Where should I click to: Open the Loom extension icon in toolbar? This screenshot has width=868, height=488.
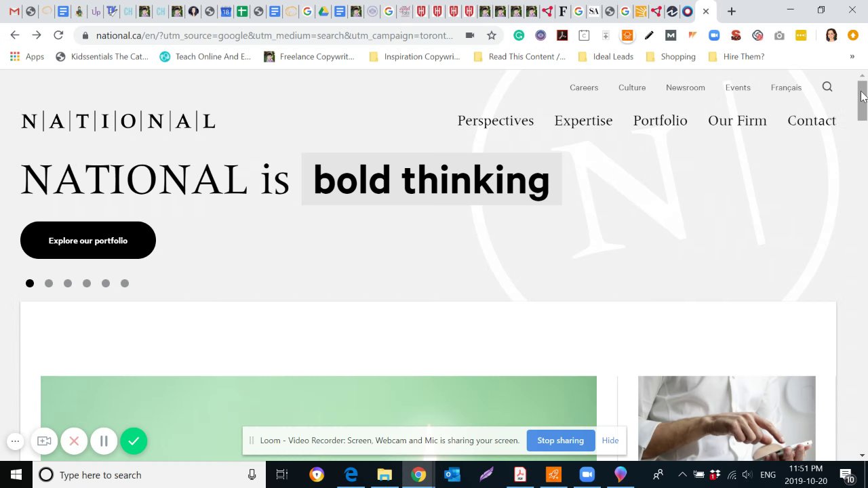click(757, 35)
